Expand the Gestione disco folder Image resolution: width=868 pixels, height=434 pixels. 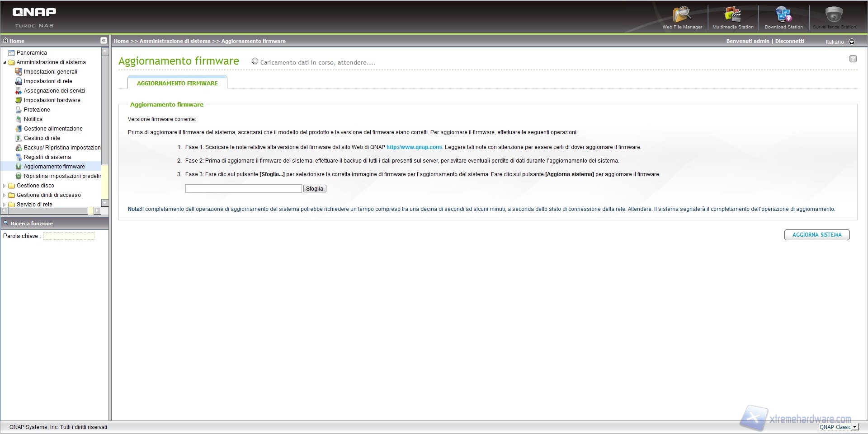[5, 186]
